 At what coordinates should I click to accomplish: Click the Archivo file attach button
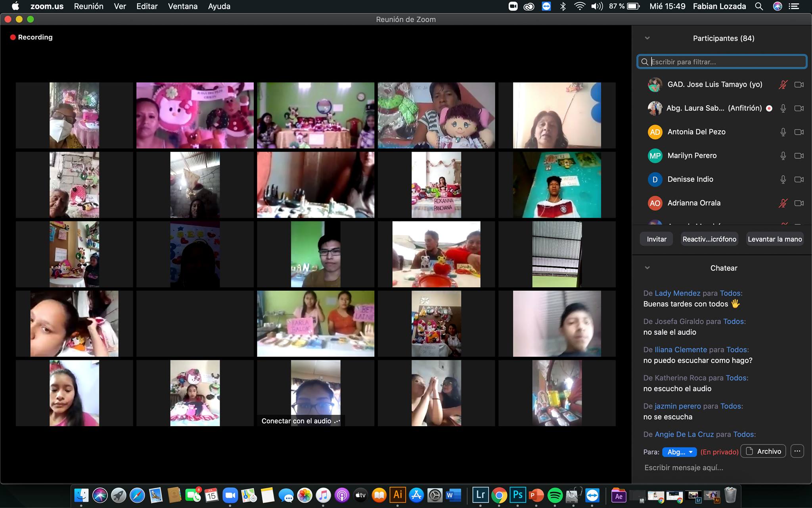pyautogui.click(x=763, y=451)
